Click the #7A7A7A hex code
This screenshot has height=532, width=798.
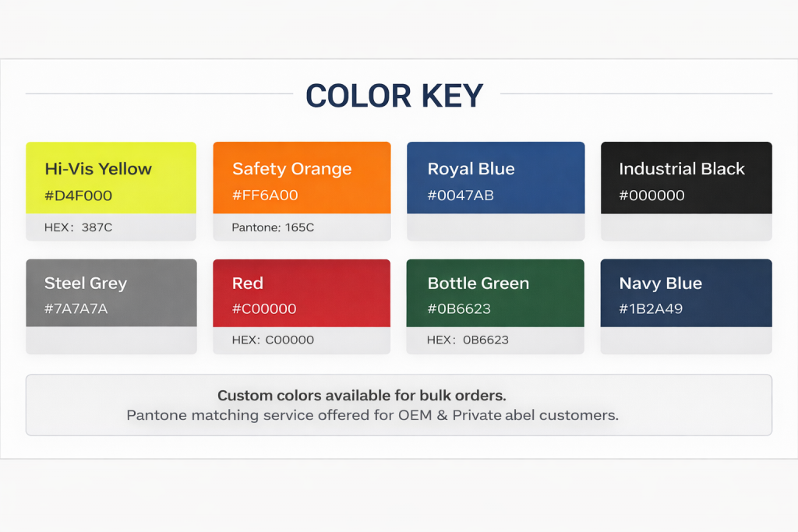(x=76, y=309)
